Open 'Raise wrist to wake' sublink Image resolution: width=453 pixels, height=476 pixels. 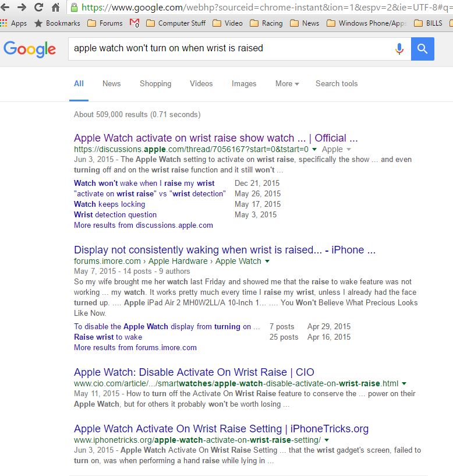click(108, 337)
